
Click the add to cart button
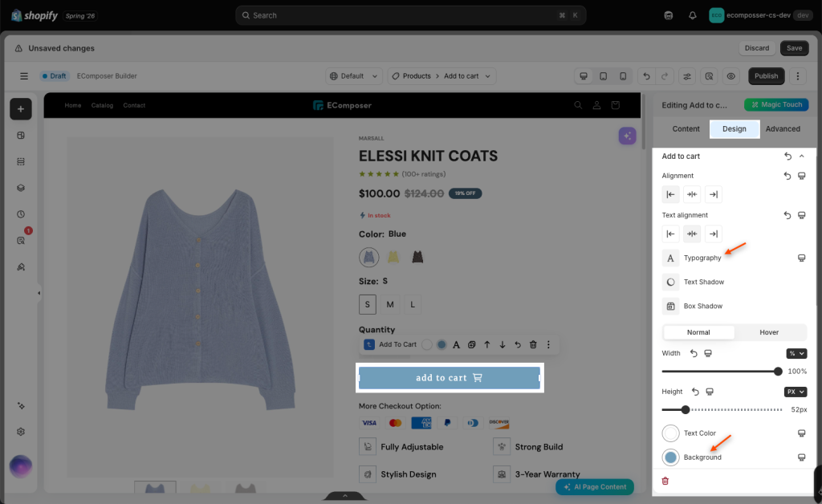450,378
